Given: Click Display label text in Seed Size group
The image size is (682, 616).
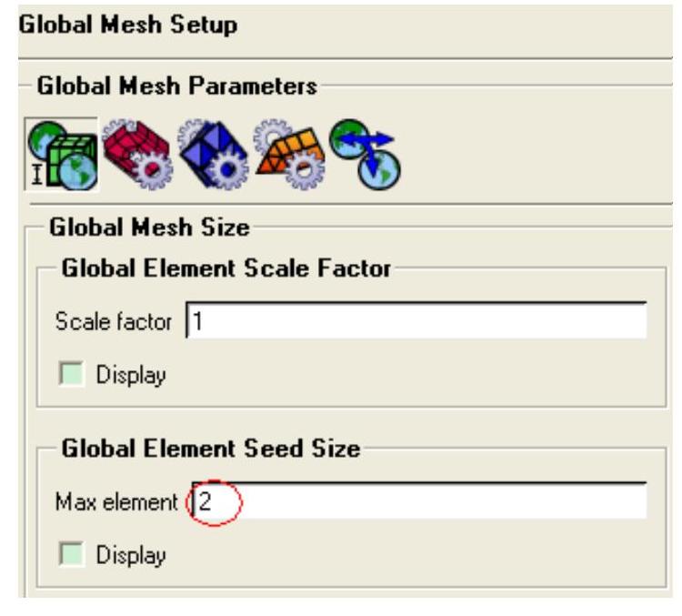Looking at the screenshot, I should point(131,555).
